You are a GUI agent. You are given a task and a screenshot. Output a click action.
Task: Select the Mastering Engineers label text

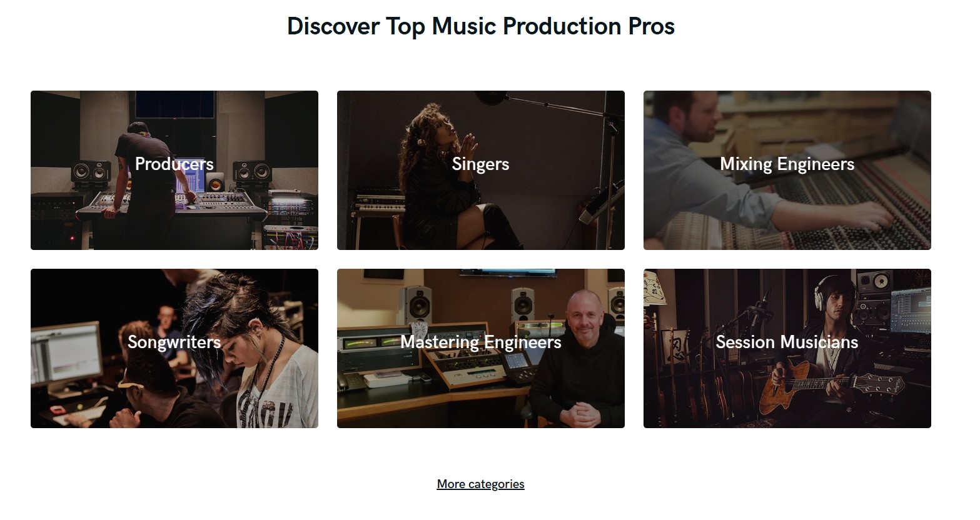pos(481,342)
